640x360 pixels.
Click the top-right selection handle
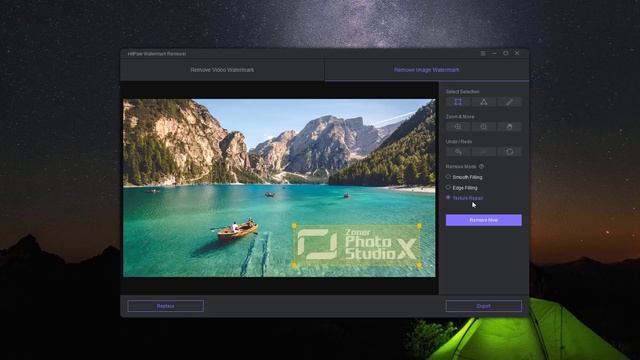(x=419, y=226)
